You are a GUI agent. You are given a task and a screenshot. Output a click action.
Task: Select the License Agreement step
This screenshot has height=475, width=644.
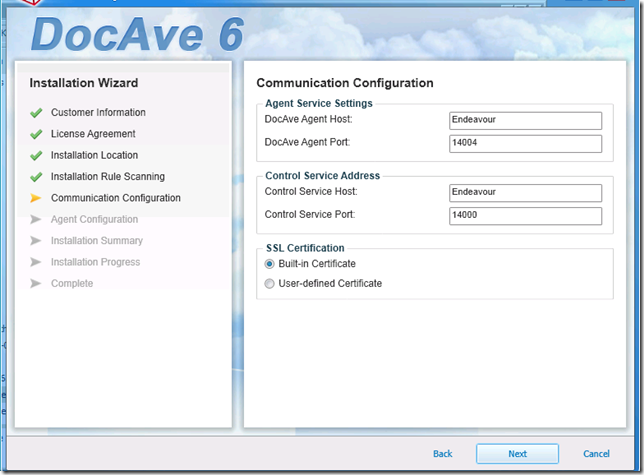point(93,134)
